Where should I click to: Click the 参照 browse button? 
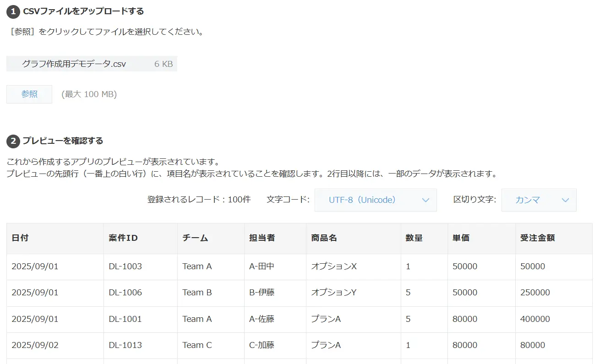(29, 94)
